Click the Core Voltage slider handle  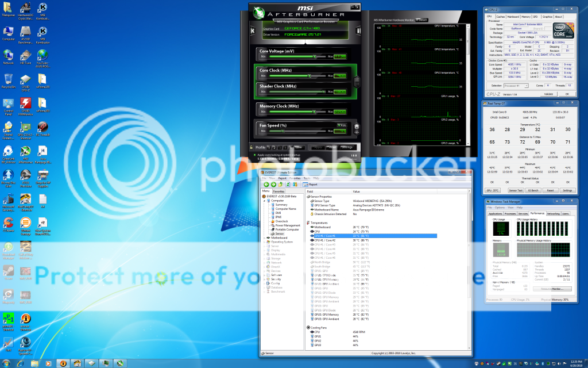tap(315, 56)
